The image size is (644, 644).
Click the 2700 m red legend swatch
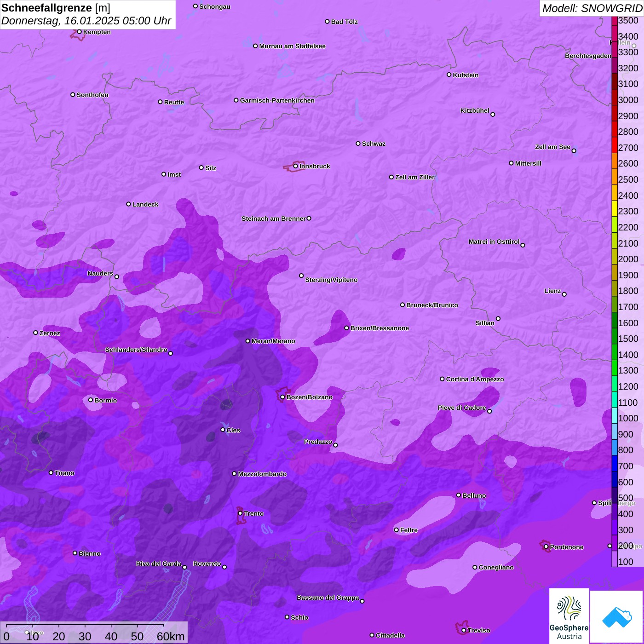coord(615,145)
